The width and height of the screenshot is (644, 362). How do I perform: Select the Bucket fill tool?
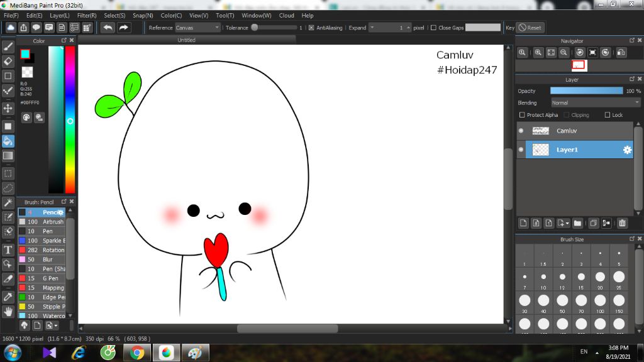tap(8, 141)
